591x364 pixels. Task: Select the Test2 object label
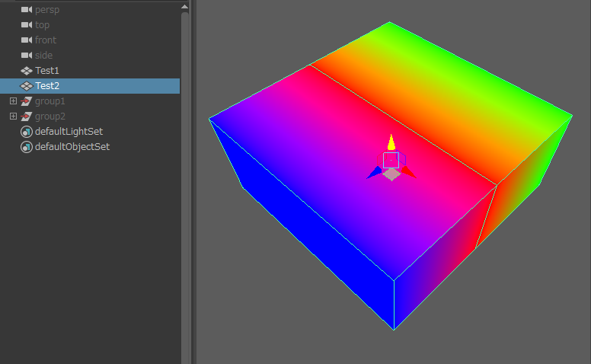click(47, 86)
